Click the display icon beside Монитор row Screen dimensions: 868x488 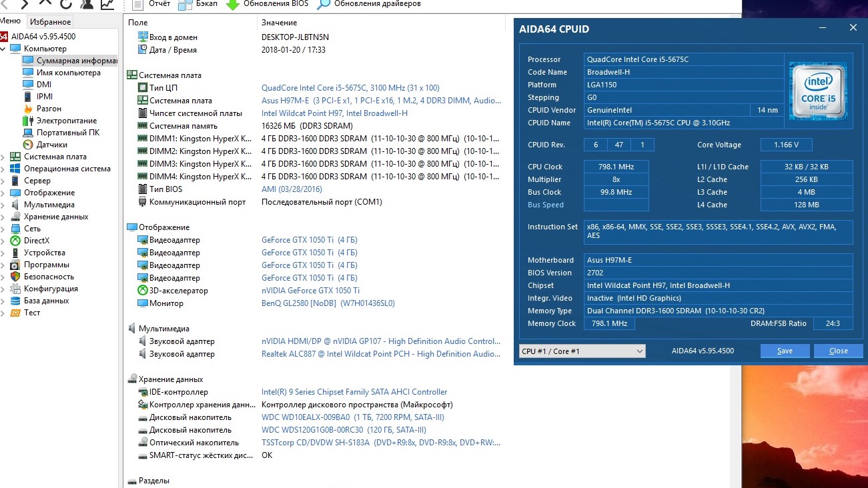(x=142, y=303)
